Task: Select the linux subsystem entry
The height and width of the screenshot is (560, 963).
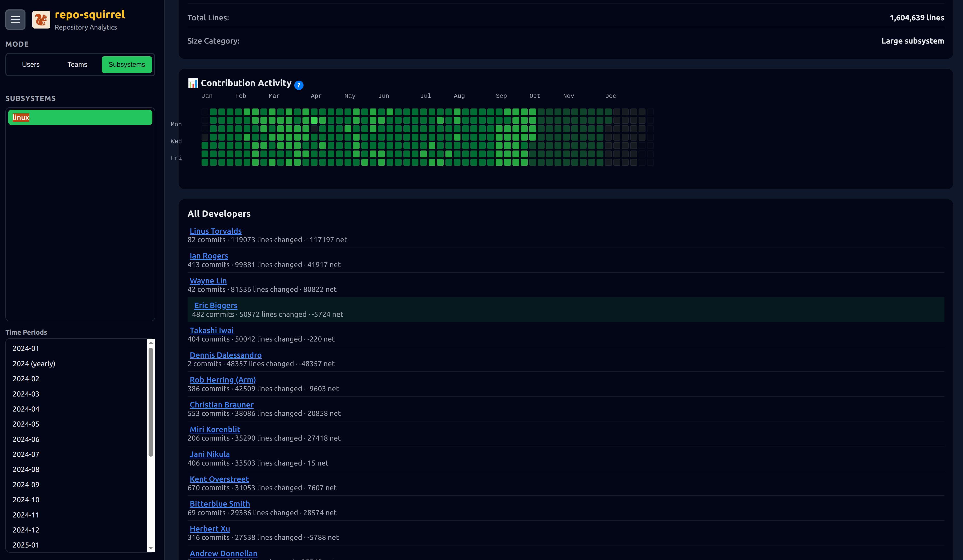Action: 80,117
